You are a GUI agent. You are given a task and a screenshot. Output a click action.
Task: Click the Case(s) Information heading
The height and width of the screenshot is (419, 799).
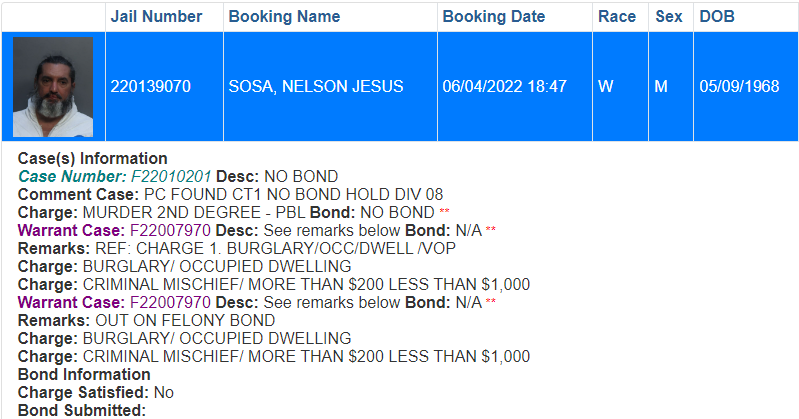(93, 159)
